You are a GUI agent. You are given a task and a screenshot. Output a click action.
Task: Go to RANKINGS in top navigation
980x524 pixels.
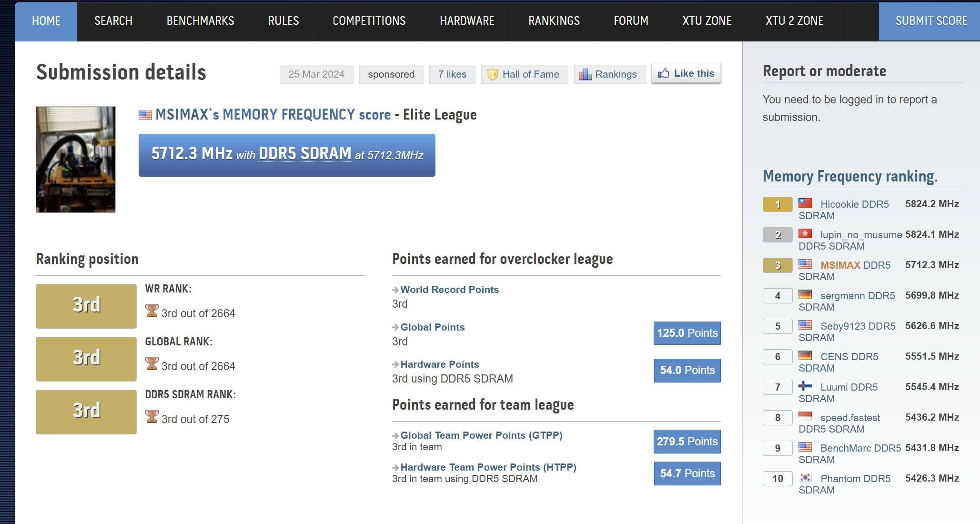[554, 21]
